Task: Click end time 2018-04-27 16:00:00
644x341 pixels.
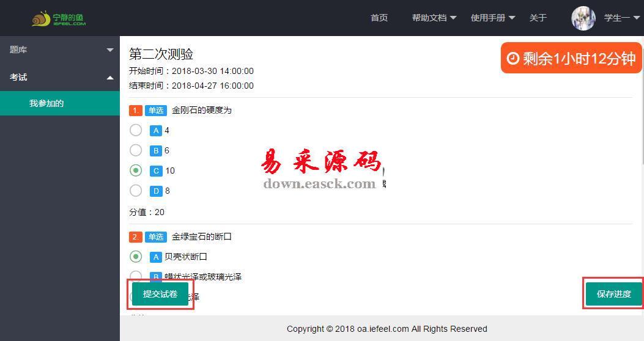Action: (x=212, y=86)
